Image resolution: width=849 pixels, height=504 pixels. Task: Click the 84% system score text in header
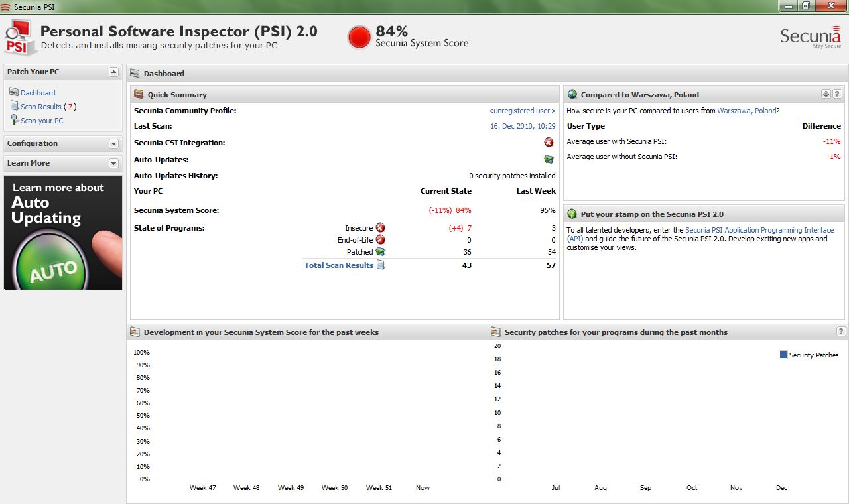(391, 31)
